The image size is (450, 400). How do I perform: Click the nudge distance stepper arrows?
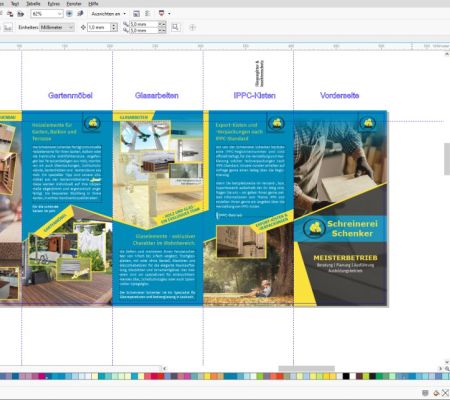click(x=114, y=27)
